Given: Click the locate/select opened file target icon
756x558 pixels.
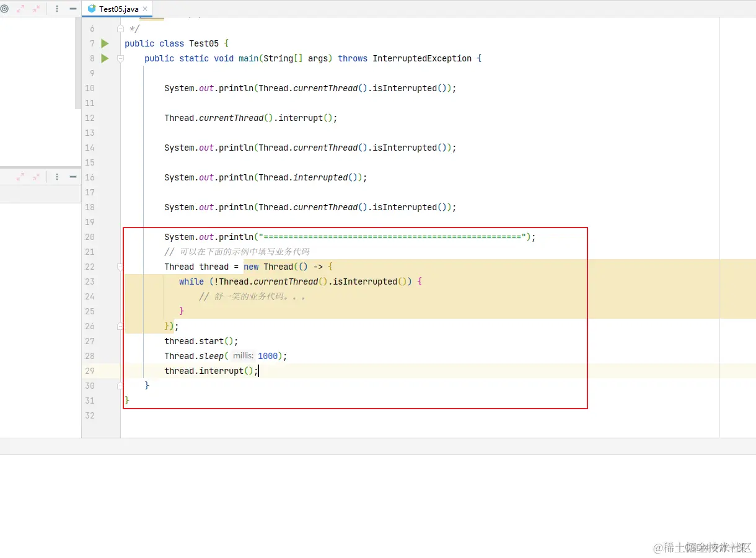Looking at the screenshot, I should (4, 9).
